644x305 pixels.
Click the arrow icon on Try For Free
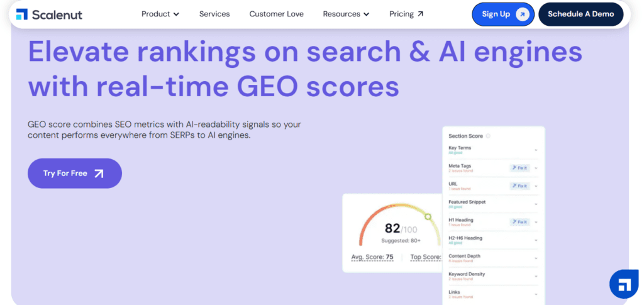(99, 174)
